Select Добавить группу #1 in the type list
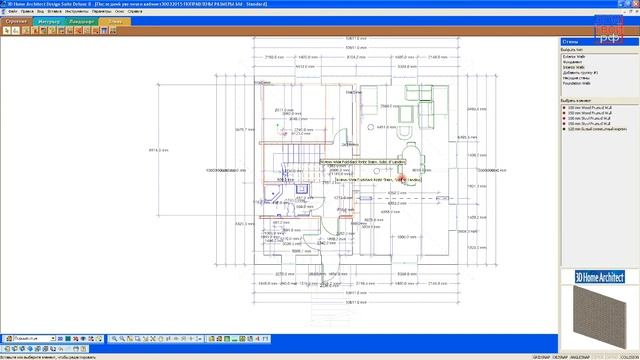640x360 pixels. click(x=580, y=73)
